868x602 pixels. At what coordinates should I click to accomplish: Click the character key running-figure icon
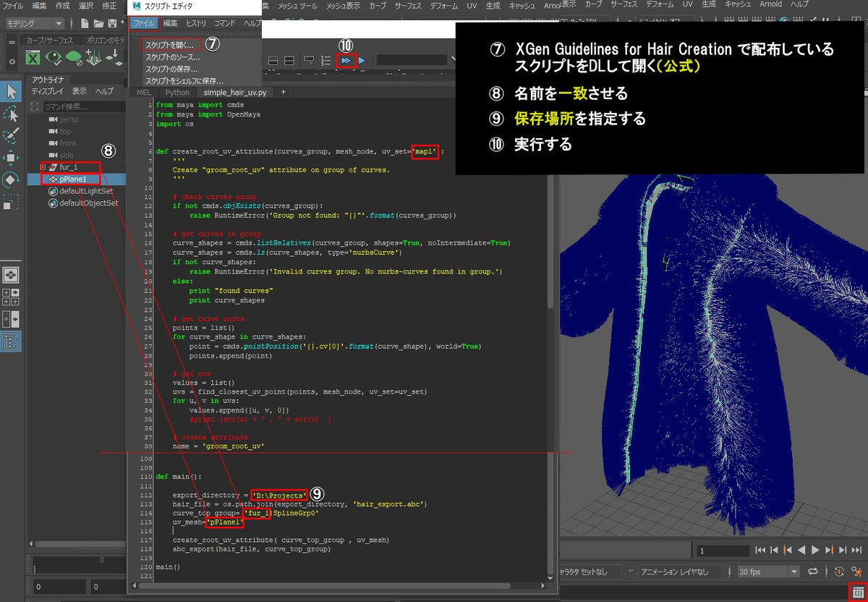coord(859,571)
